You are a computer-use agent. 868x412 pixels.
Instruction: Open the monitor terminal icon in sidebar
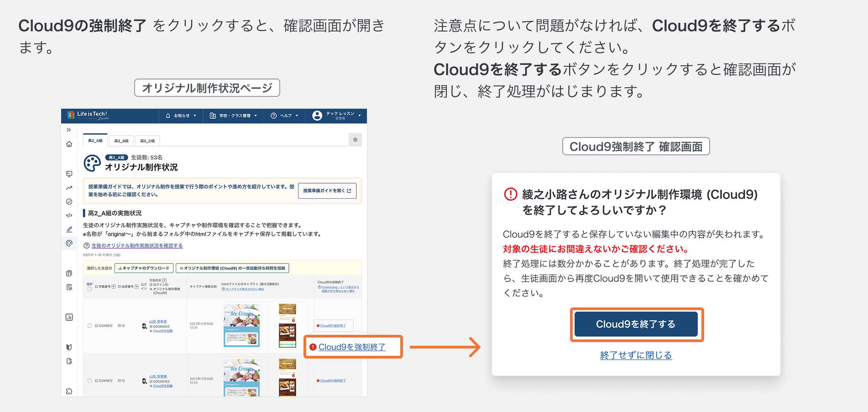coord(69,174)
